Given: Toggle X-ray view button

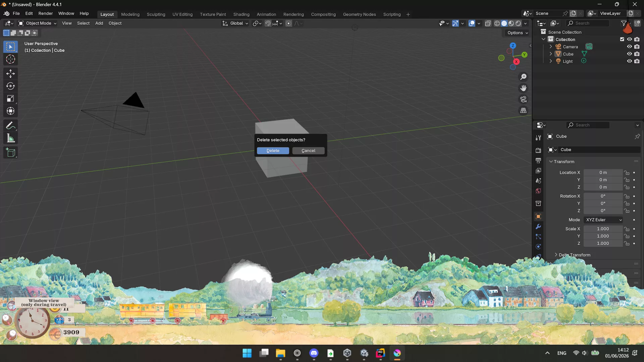Looking at the screenshot, I should click(488, 23).
